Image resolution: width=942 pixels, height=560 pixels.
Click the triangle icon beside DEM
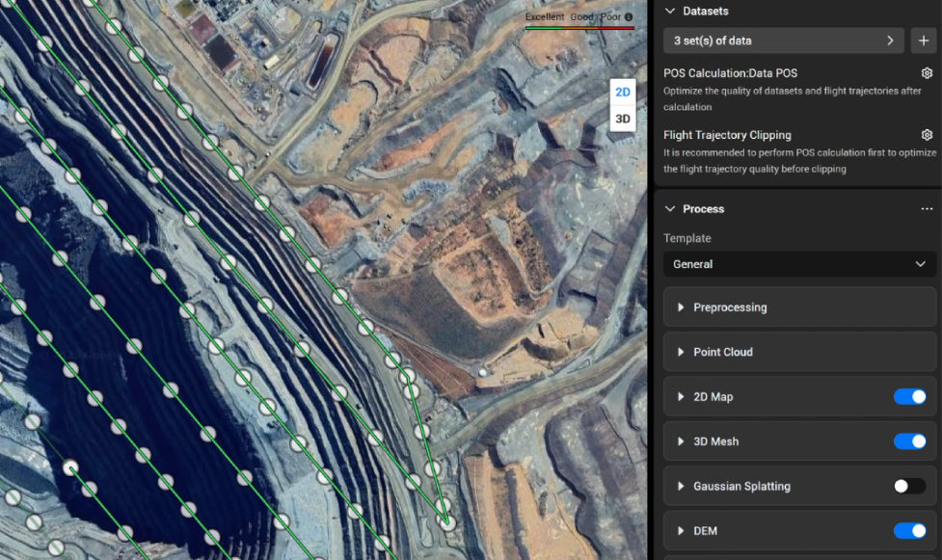pos(681,531)
